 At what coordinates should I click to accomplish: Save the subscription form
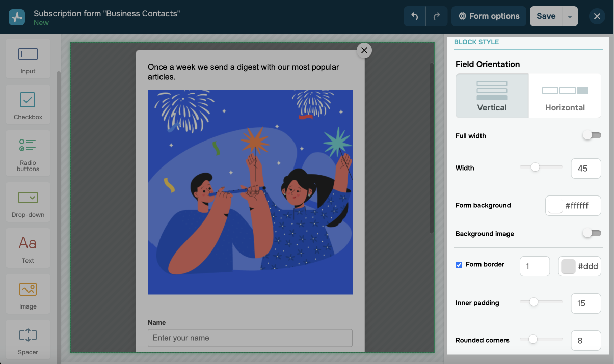pos(546,16)
